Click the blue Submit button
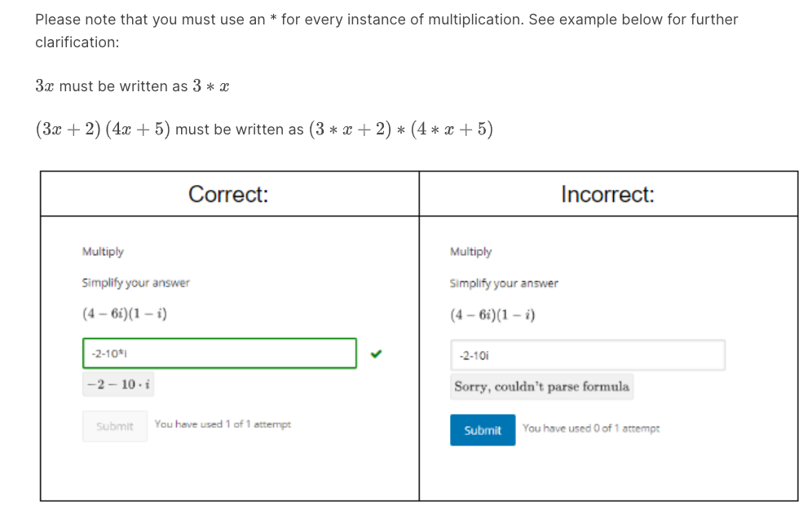812x519 pixels. pyautogui.click(x=482, y=429)
